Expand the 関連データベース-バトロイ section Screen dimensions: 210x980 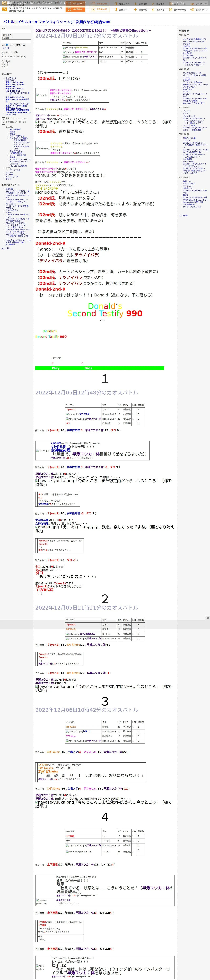click(x=3, y=119)
